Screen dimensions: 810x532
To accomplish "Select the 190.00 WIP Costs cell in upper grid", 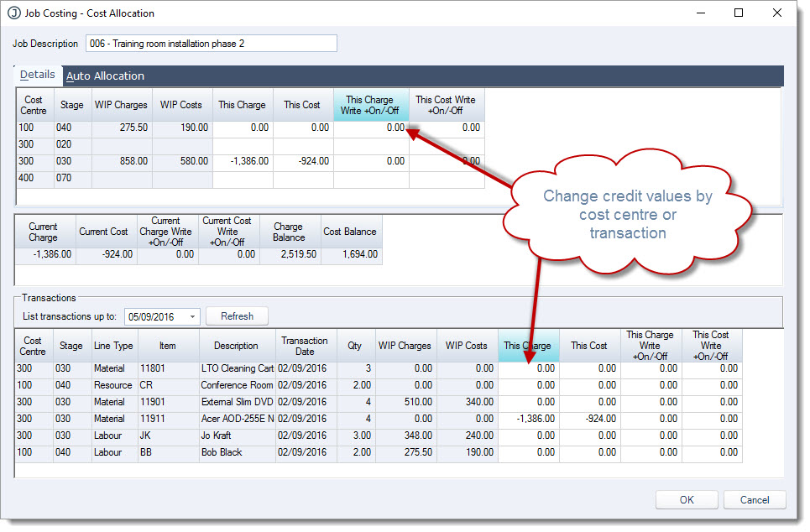I will [x=182, y=128].
